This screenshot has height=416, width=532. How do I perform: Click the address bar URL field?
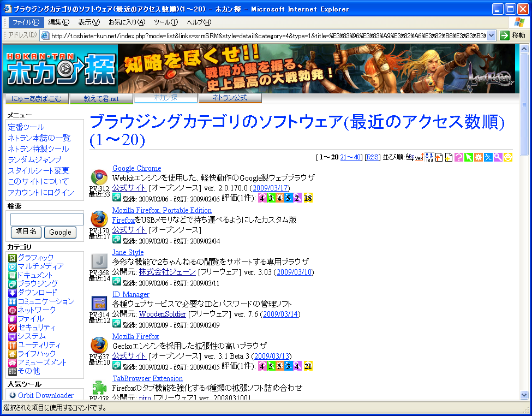point(268,35)
